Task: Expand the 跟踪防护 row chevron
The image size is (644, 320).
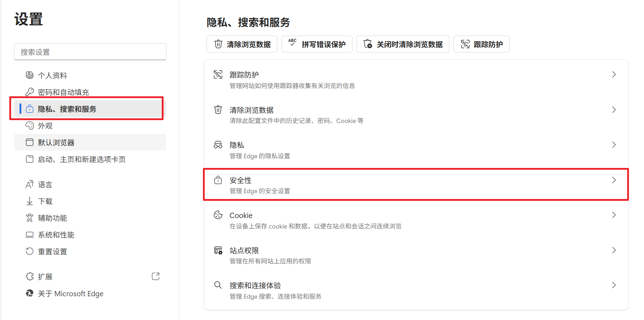Action: pos(614,75)
